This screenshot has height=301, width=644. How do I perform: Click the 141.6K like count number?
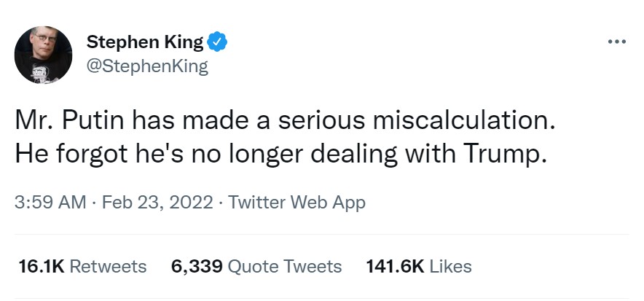coord(394,267)
